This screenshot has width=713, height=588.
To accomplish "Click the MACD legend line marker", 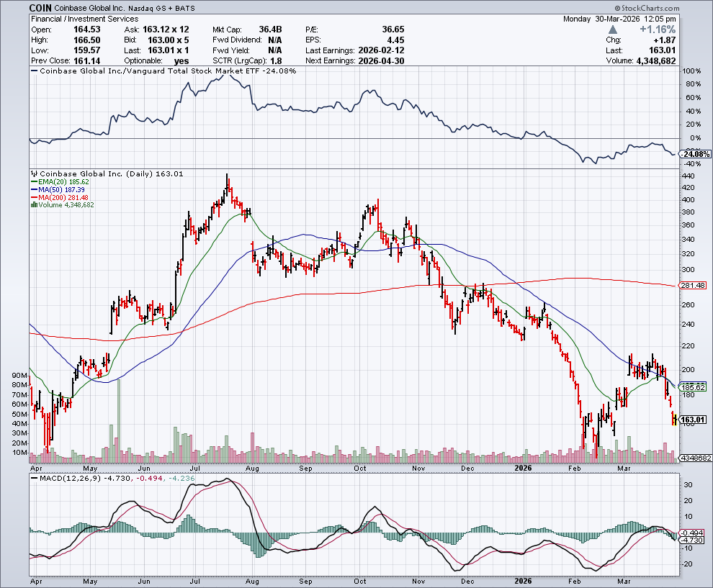I will pyautogui.click(x=33, y=477).
